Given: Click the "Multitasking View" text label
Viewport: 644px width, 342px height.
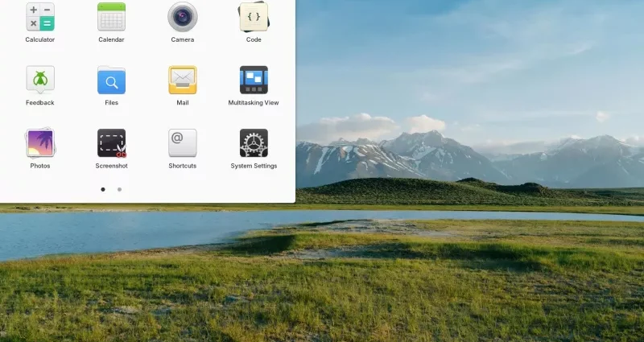Looking at the screenshot, I should point(254,103).
